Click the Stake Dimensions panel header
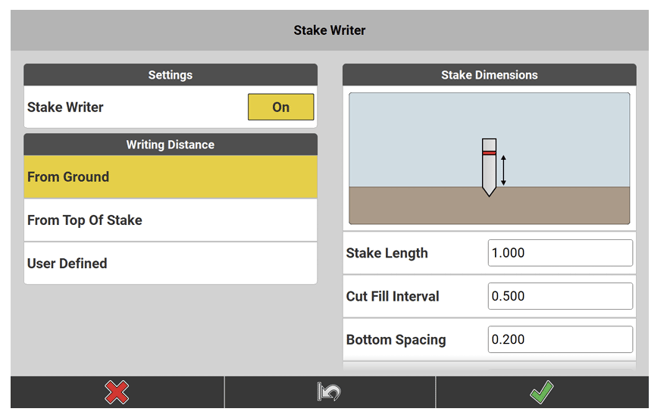Image resolution: width=670 pixels, height=418 pixels. (489, 75)
